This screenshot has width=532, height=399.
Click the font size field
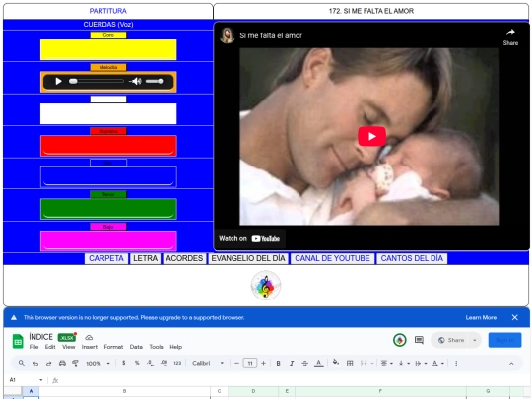(x=250, y=363)
